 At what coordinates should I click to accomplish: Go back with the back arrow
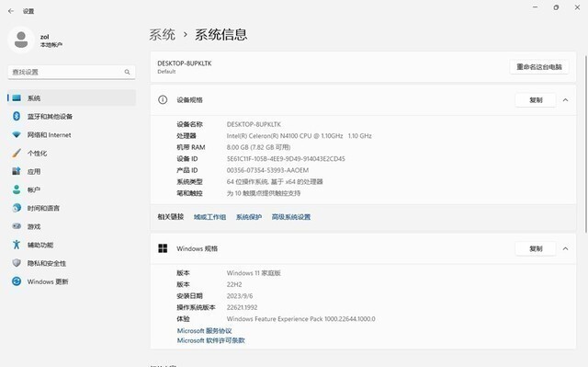(x=11, y=11)
